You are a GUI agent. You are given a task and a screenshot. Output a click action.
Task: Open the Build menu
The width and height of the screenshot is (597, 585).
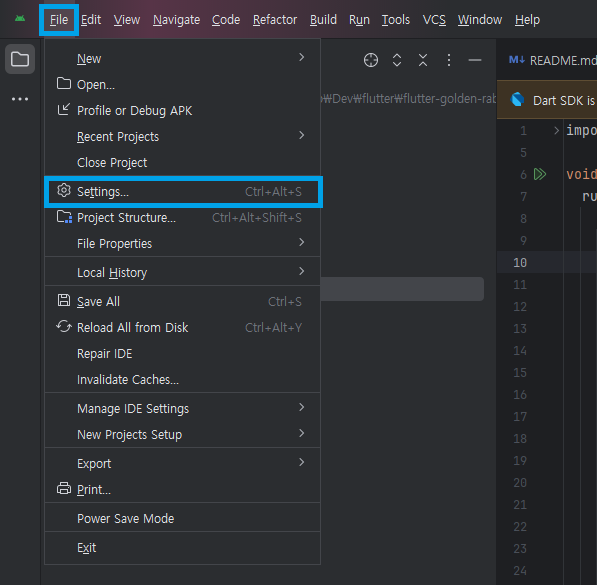click(x=323, y=20)
